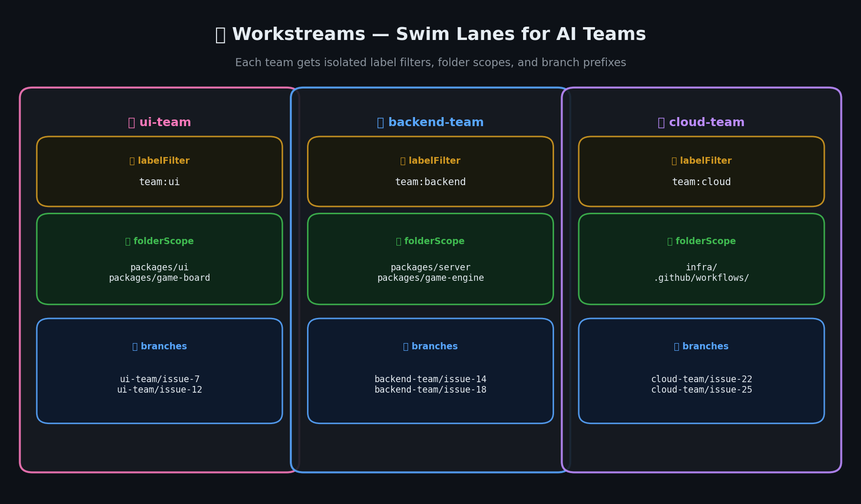
Task: Toggle the team:backend label filter
Action: [x=430, y=181]
